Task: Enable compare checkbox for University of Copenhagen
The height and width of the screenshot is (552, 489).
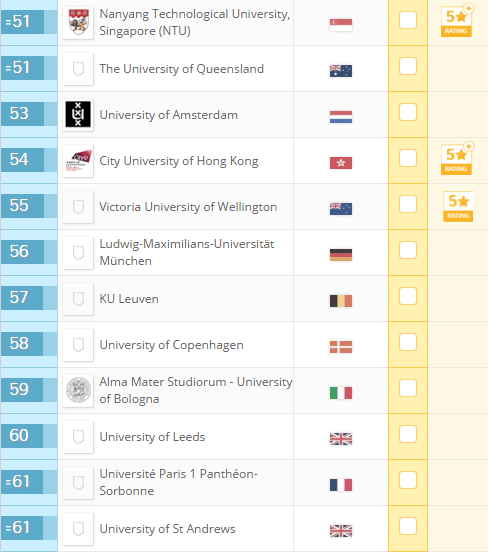Action: click(x=408, y=342)
